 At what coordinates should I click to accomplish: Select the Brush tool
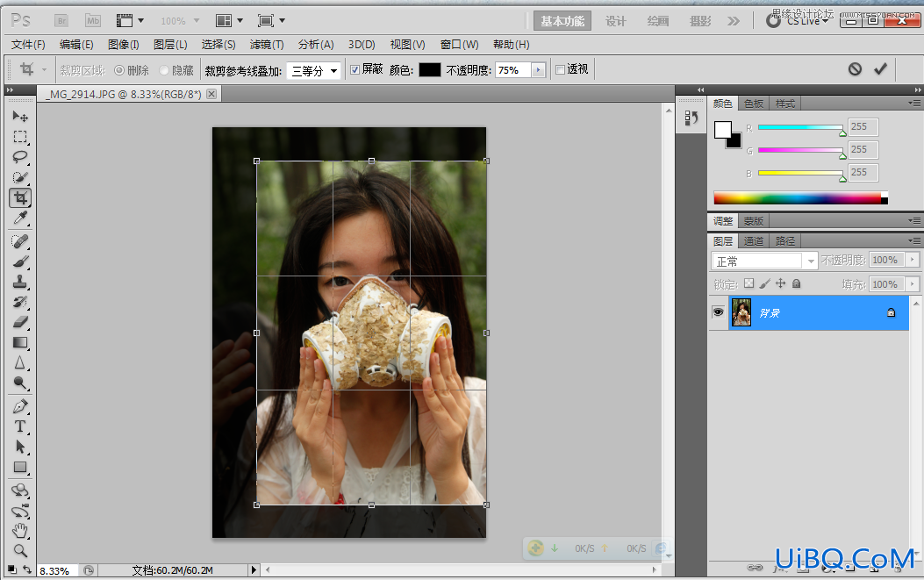20,261
